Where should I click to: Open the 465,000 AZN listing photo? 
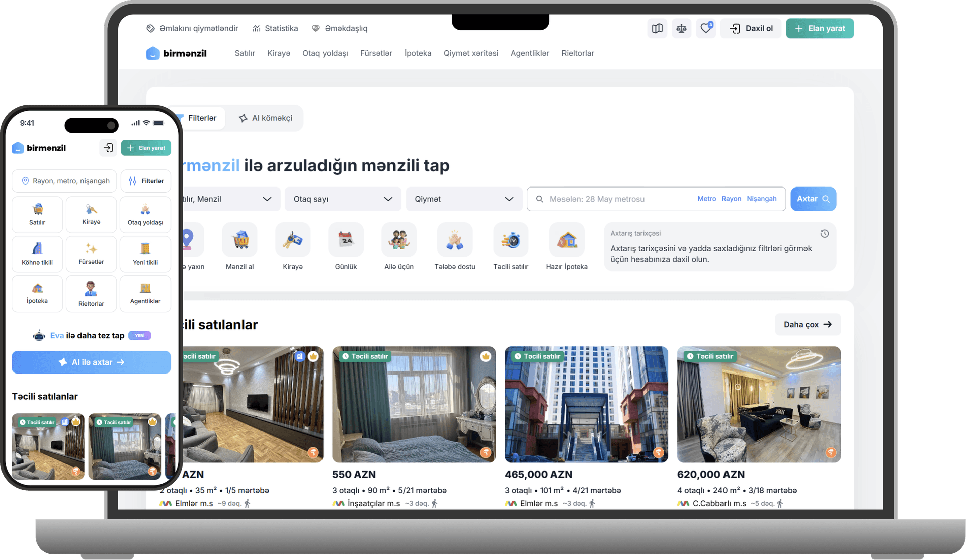point(587,405)
